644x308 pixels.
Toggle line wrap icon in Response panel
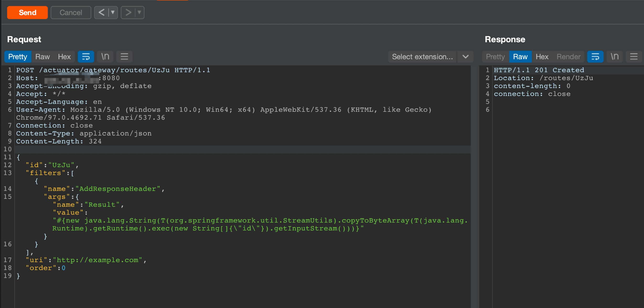pyautogui.click(x=595, y=57)
